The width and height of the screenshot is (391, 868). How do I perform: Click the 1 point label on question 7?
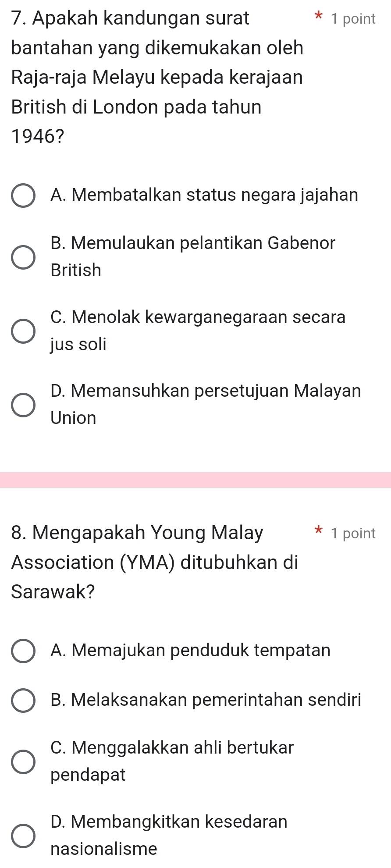tap(352, 18)
